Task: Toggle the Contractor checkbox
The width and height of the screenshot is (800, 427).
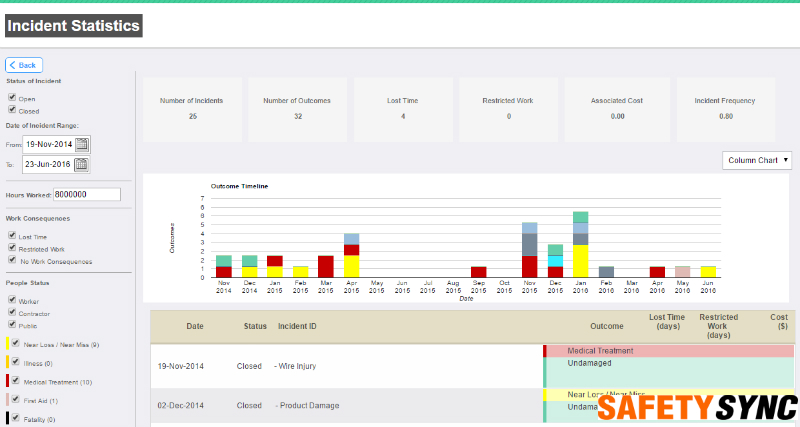Action: point(12,312)
